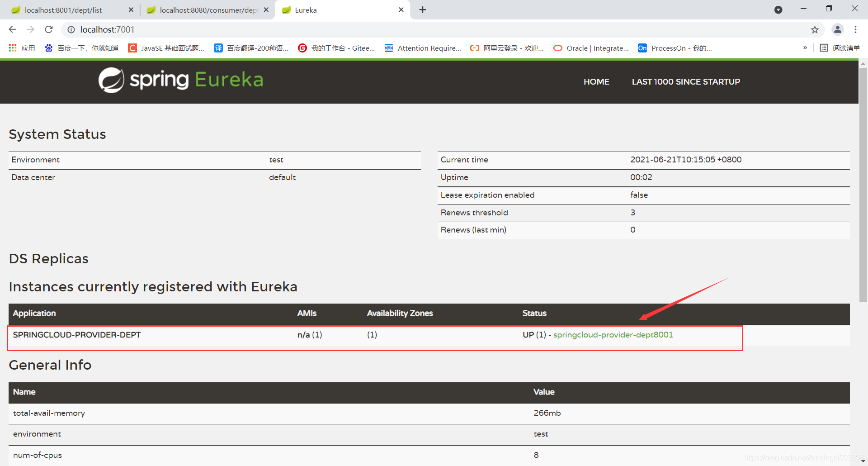Image resolution: width=868 pixels, height=466 pixels.
Task: Go to HOME in Eureka navbar
Action: (x=596, y=82)
